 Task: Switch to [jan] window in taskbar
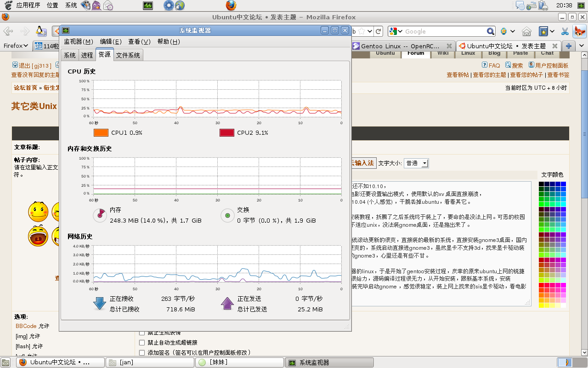click(x=150, y=362)
